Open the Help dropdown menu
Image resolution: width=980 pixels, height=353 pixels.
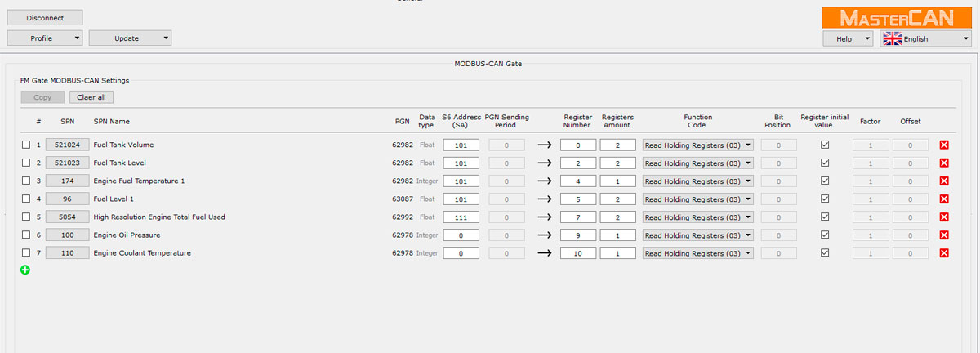pos(848,38)
